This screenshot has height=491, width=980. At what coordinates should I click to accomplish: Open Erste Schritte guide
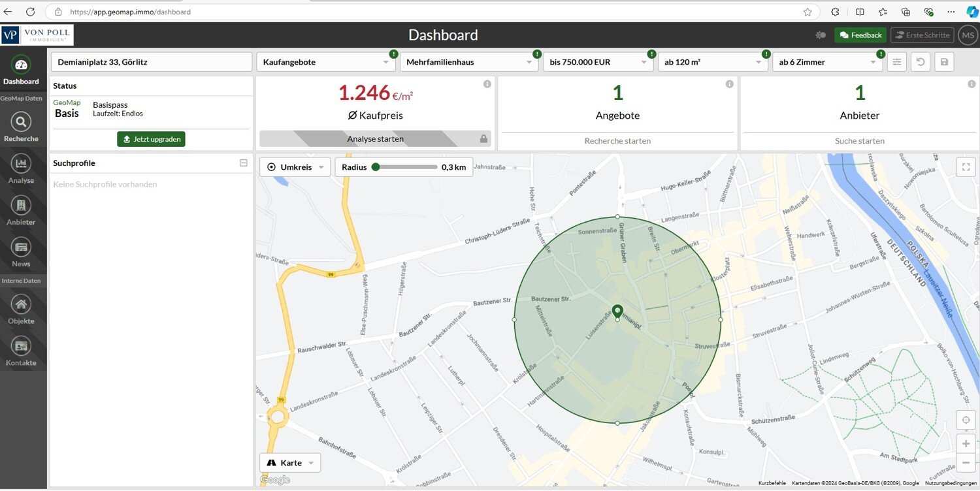coord(922,35)
